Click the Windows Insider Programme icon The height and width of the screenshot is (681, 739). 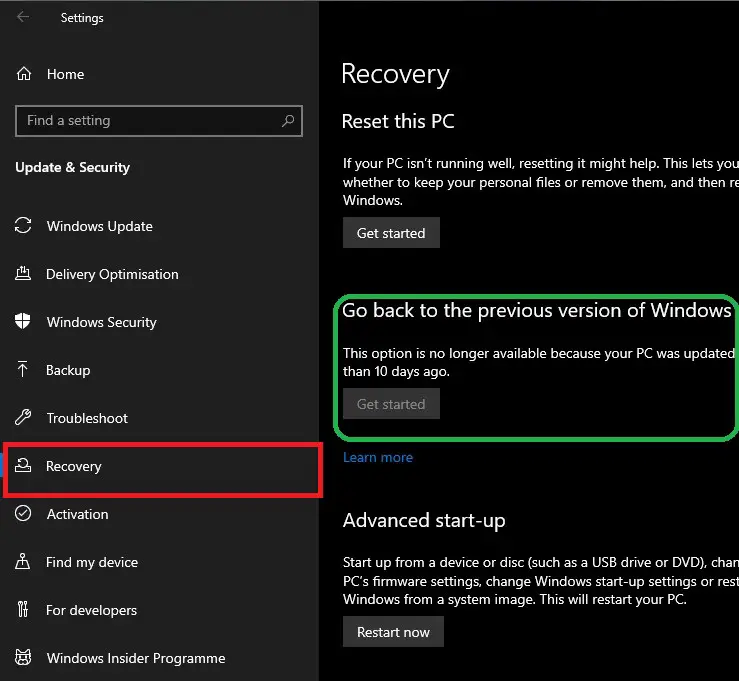[23, 658]
